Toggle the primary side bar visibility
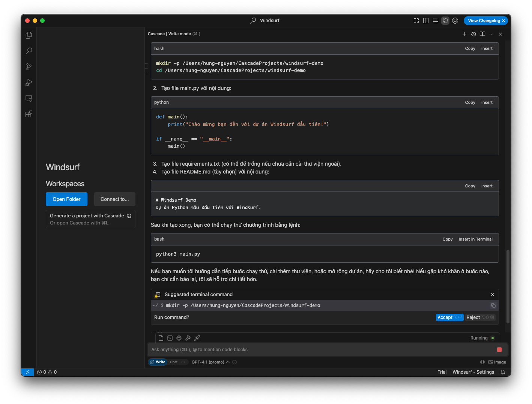 (x=426, y=21)
